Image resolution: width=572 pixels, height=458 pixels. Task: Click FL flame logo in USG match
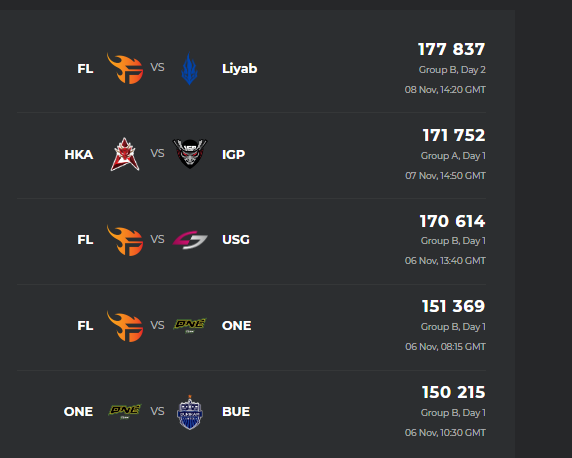(125, 240)
